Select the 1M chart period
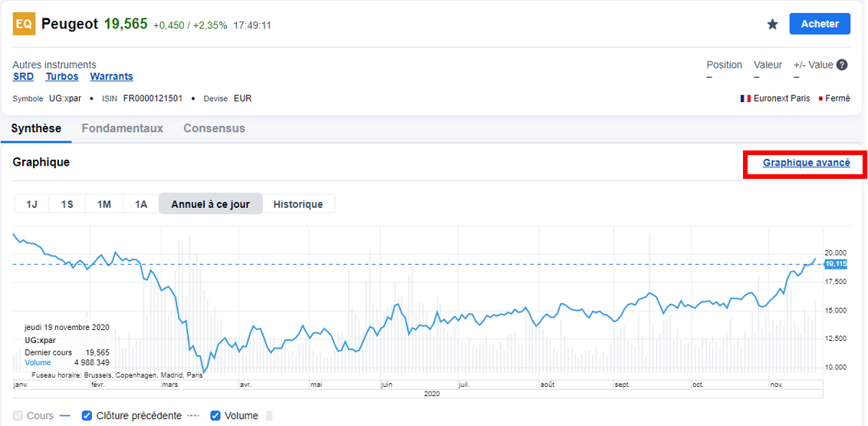868x426 pixels. [104, 204]
